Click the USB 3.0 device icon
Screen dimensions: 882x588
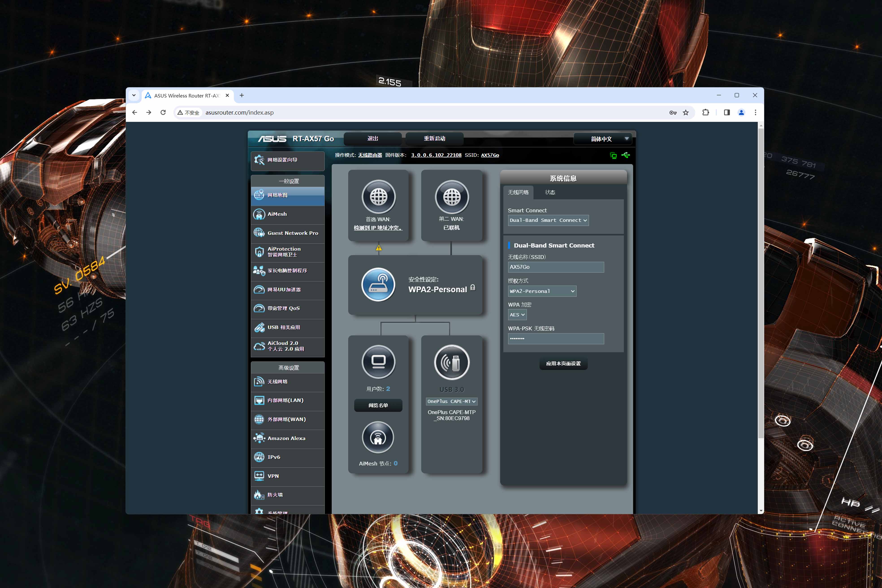coord(452,362)
